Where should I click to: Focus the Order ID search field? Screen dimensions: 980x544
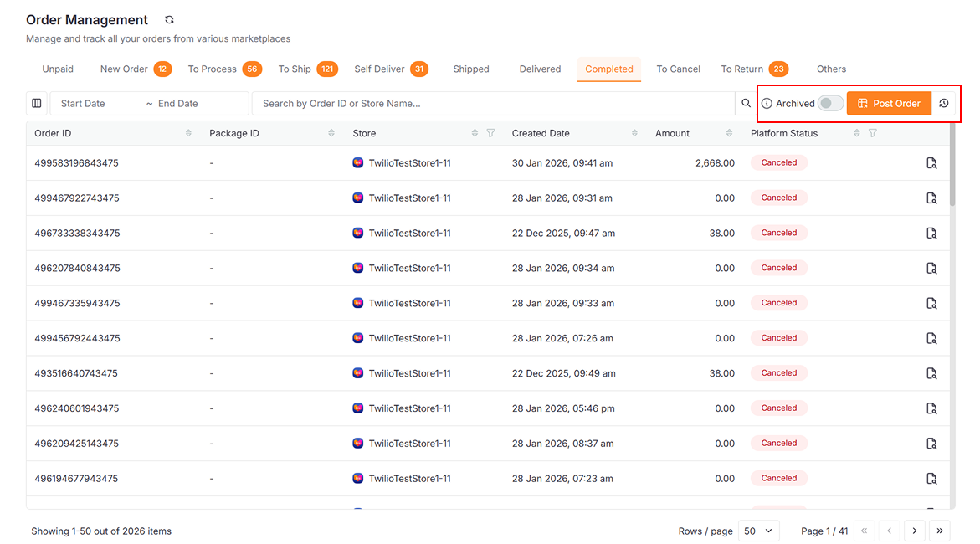[x=494, y=104]
